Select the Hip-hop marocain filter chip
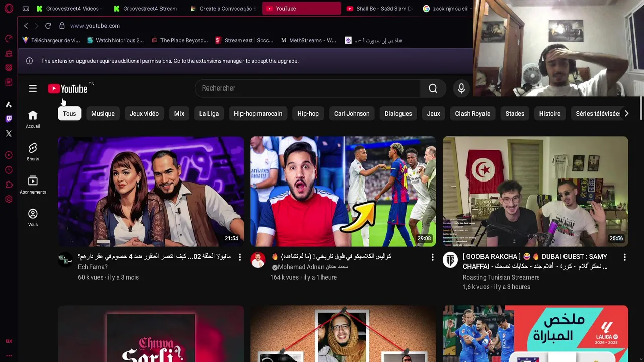644x362 pixels. click(258, 114)
